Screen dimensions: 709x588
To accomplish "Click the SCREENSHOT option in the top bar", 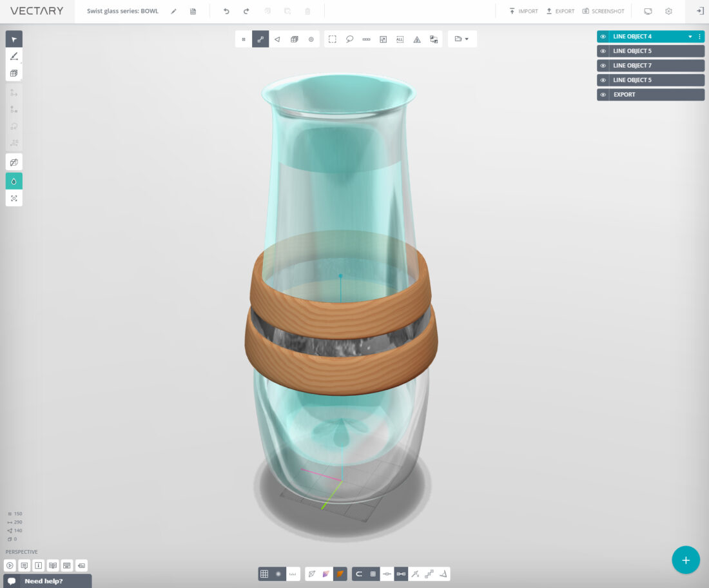I will [x=604, y=11].
